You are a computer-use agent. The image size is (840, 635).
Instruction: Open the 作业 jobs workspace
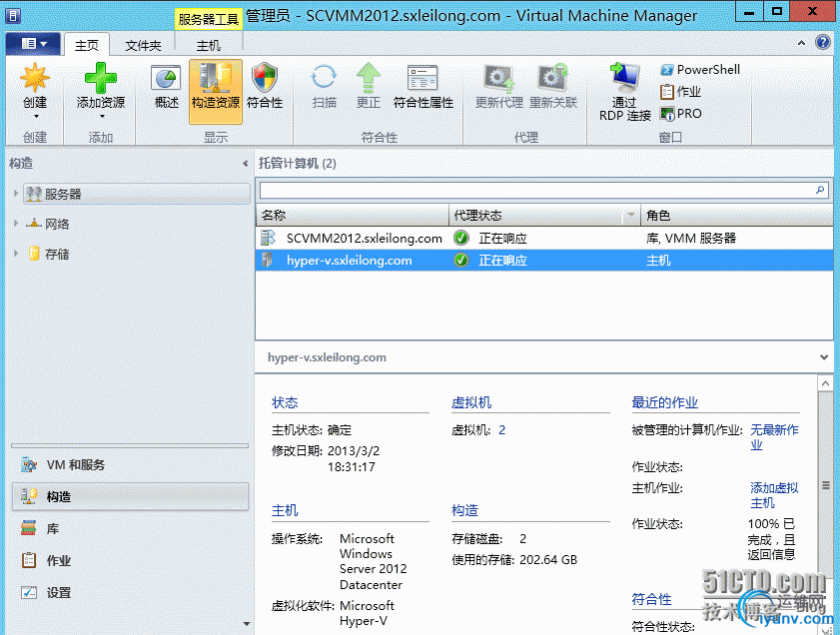coord(130,560)
